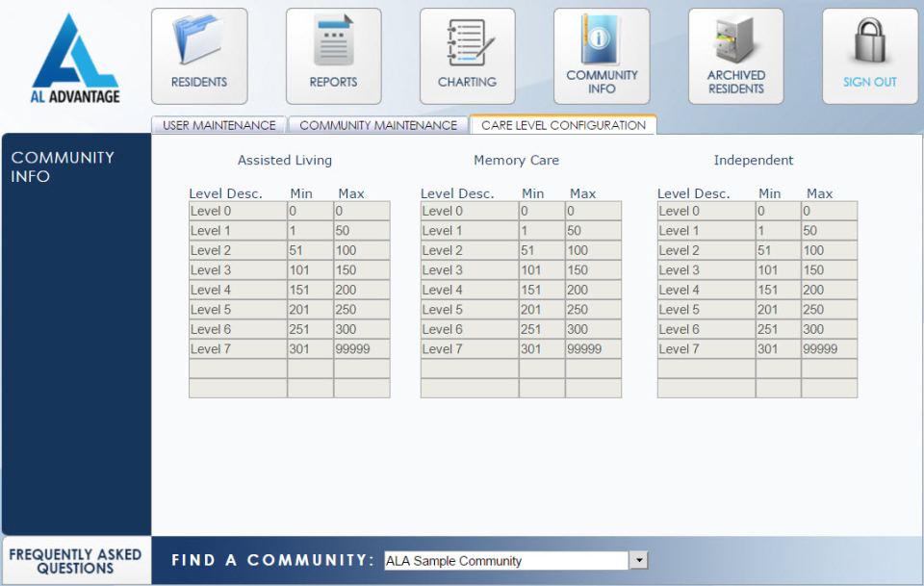
Task: Select Level 7 under Assisted Living
Action: pyautogui.click(x=236, y=349)
